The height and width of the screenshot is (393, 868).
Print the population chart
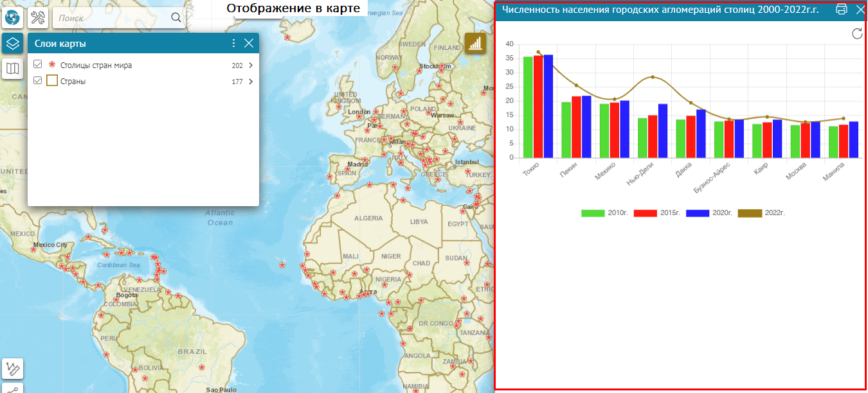click(841, 10)
